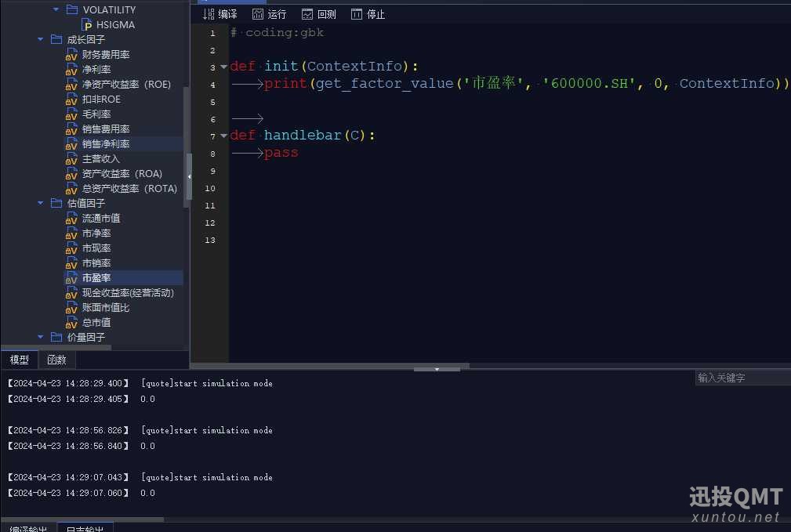This screenshot has width=791, height=532.
Task: Click the collapse arrow above log panel
Action: (437, 369)
